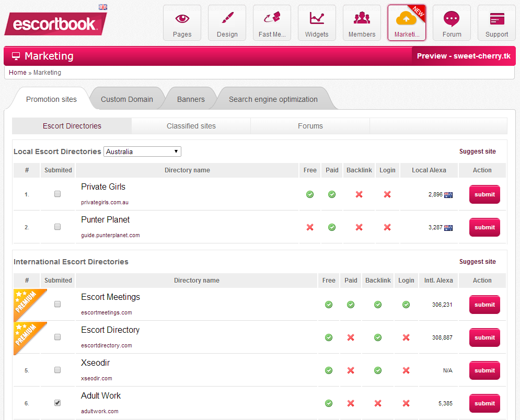Click the Home breadcrumb link
The height and width of the screenshot is (420, 520).
[x=17, y=73]
